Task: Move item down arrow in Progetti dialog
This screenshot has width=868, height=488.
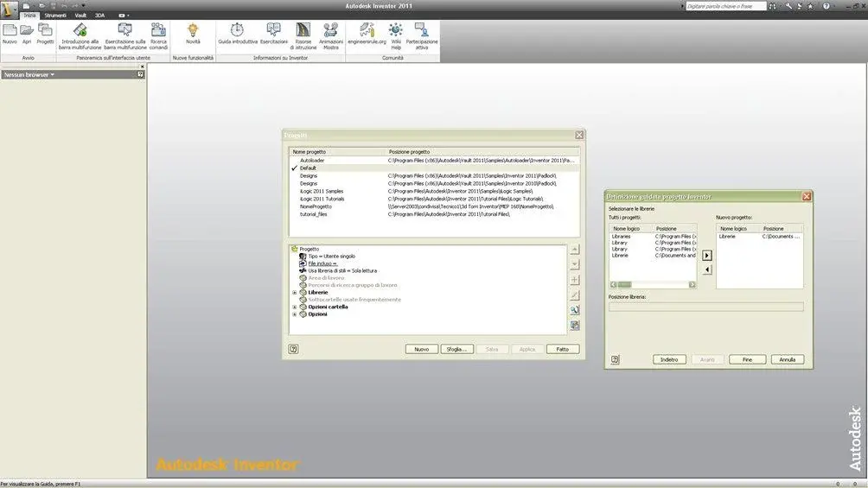Action: click(575, 264)
